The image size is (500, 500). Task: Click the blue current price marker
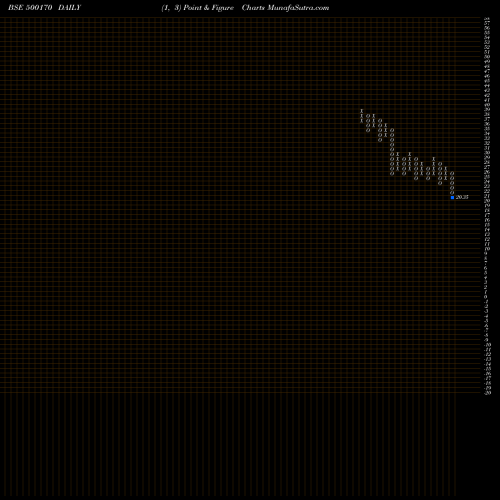(452, 197)
